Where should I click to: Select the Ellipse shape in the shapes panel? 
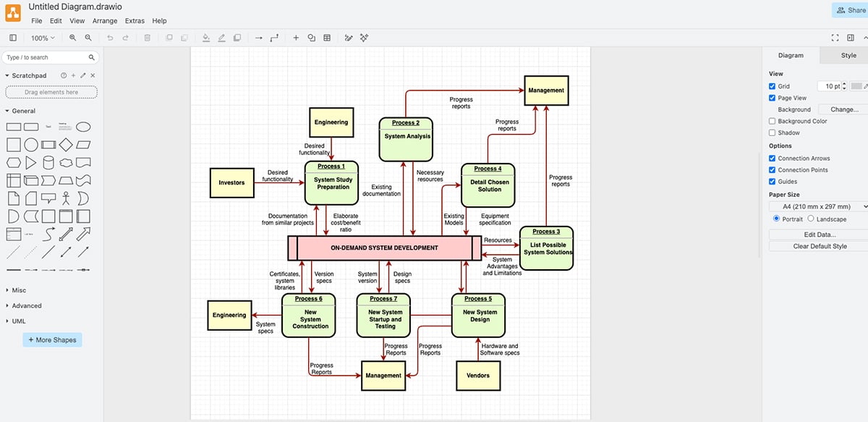[84, 127]
